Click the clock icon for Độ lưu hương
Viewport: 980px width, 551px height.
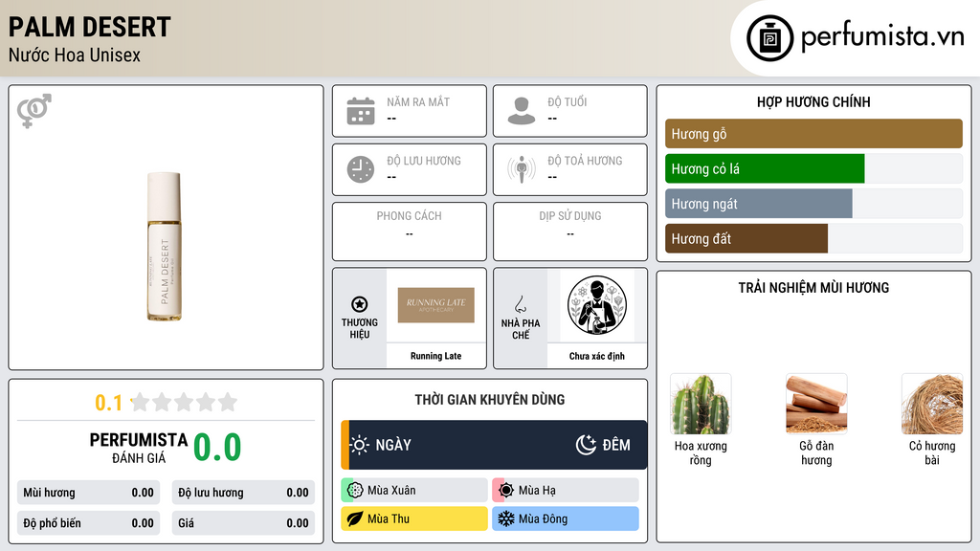click(361, 169)
